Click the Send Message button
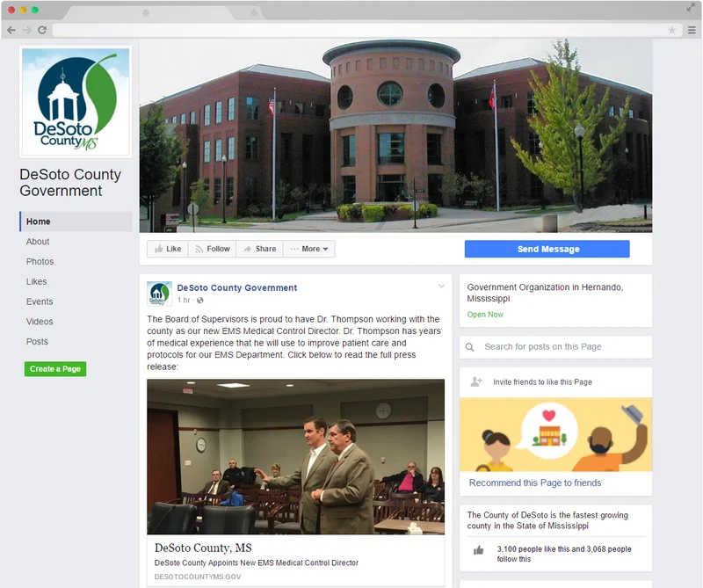Screen dimensions: 703x588 (547, 249)
